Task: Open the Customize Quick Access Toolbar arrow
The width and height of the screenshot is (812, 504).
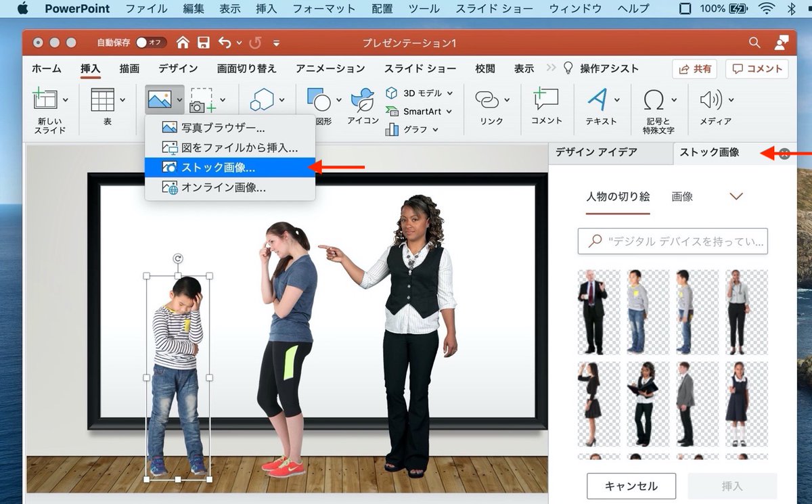Action: tap(276, 43)
